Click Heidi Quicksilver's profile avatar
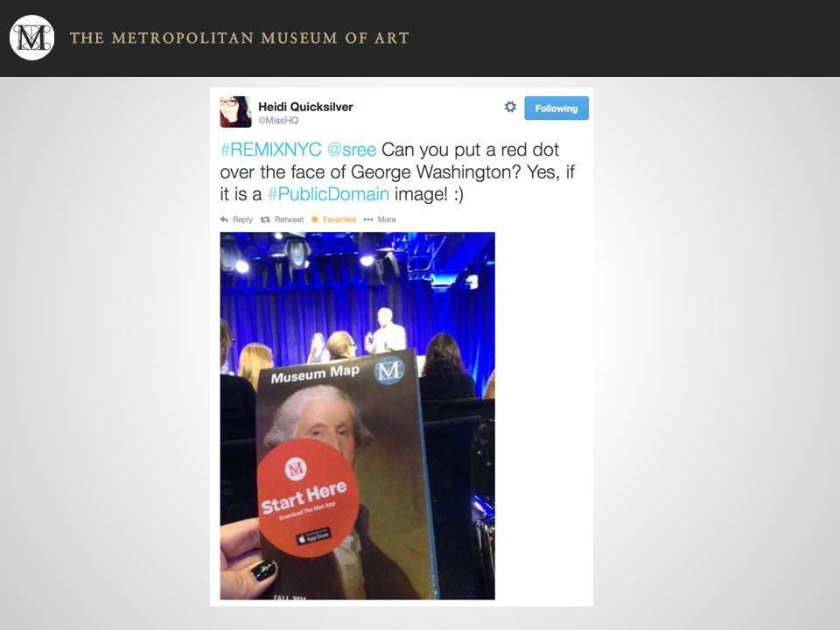This screenshot has width=840, height=630. pyautogui.click(x=235, y=111)
